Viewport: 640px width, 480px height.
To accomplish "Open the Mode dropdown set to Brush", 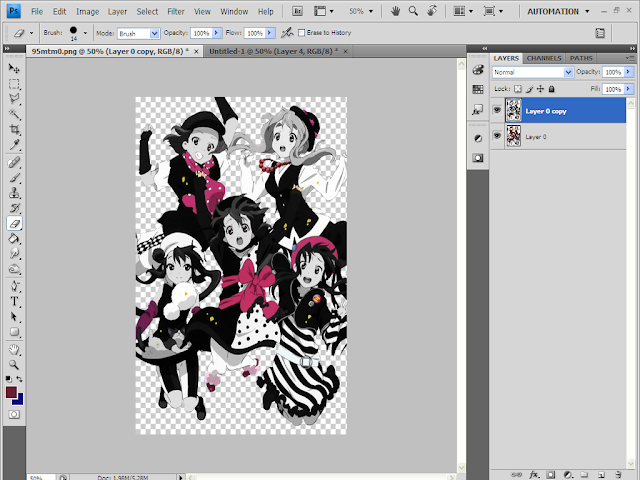I will (138, 33).
